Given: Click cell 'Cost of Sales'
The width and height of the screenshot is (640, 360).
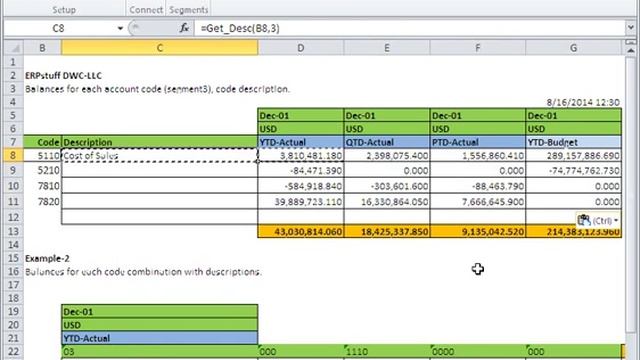Looking at the screenshot, I should click(x=160, y=156).
